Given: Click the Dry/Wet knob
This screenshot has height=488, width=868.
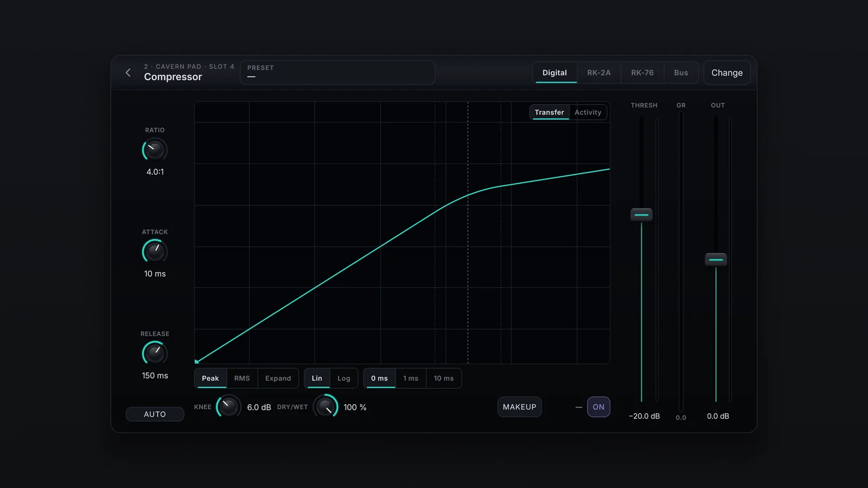Looking at the screenshot, I should 325,407.
